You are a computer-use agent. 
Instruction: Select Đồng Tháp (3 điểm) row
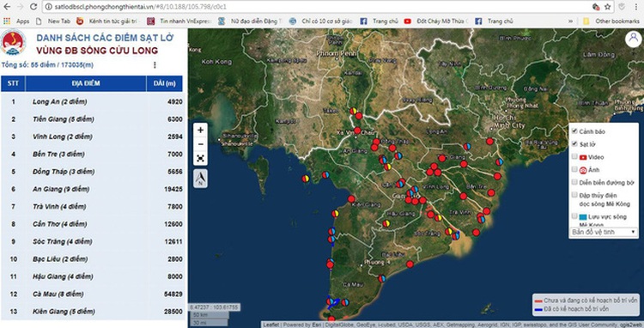point(92,172)
